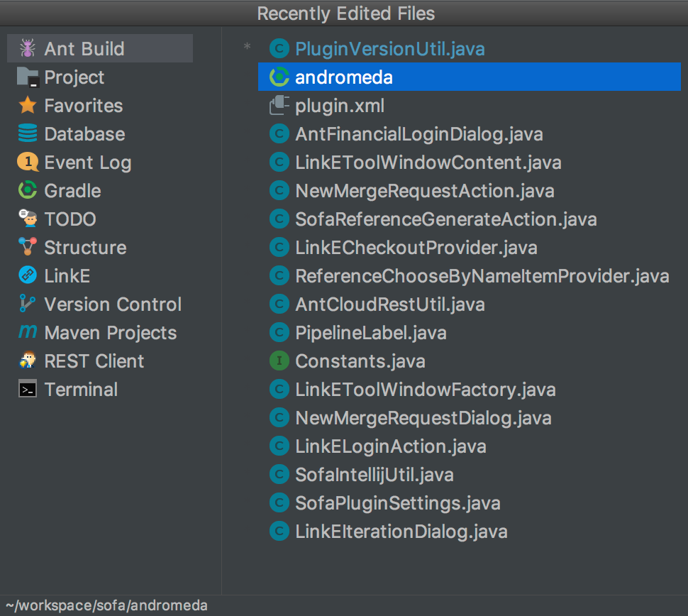
Task: Click class icon beside SofaReferenceGenerateAction.java
Action: point(279,219)
